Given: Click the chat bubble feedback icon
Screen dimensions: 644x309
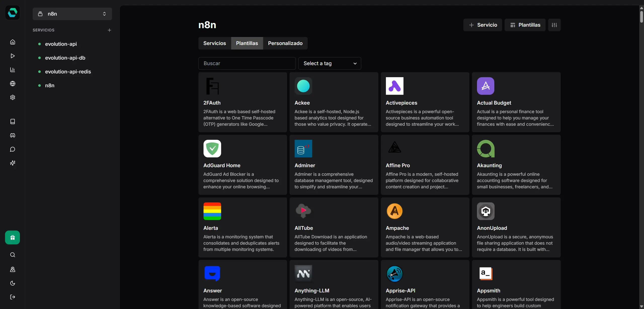Looking at the screenshot, I should (13, 149).
